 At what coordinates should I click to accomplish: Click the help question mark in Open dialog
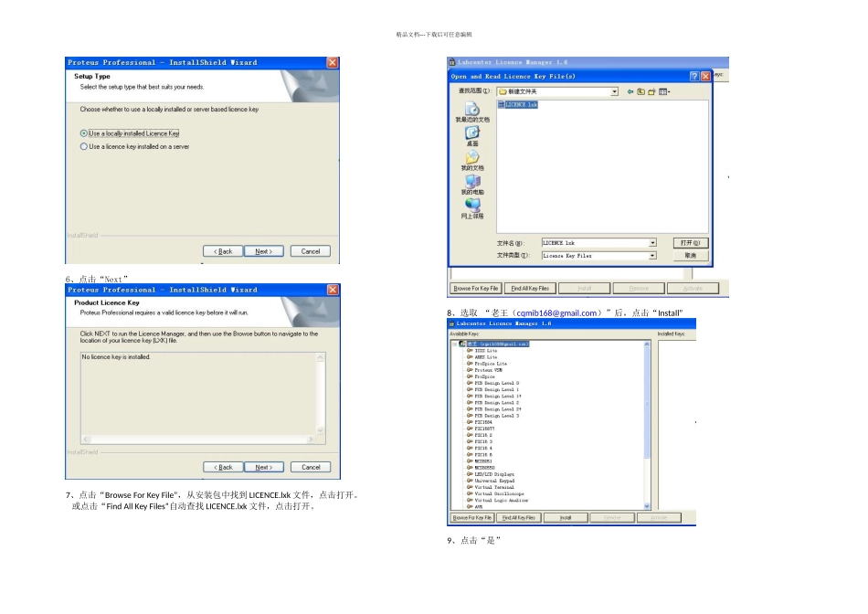click(694, 77)
